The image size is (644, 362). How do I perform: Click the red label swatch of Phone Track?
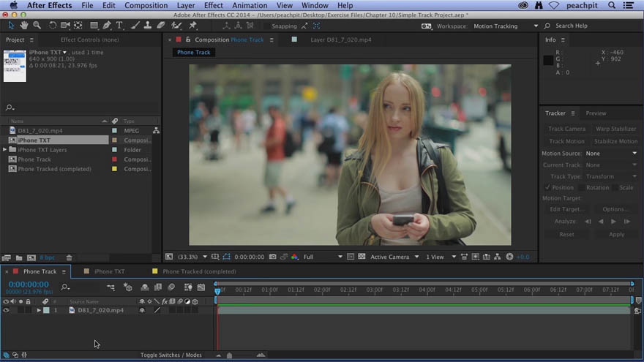point(115,159)
